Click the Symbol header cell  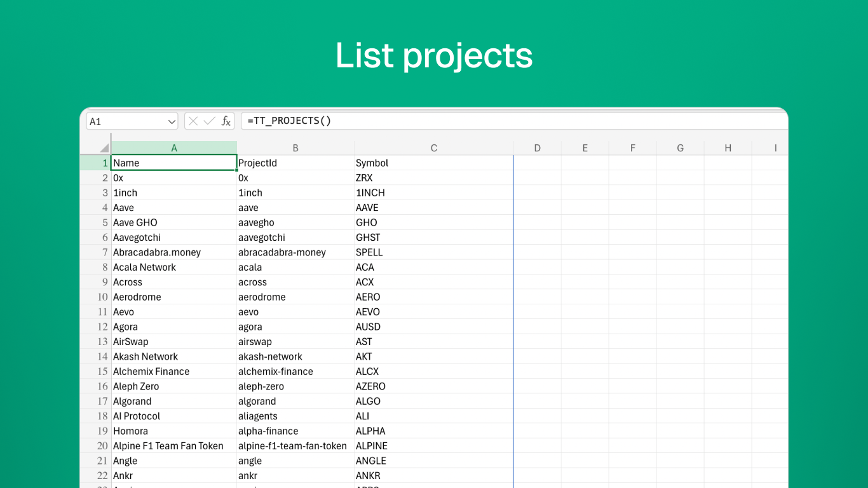coord(434,163)
